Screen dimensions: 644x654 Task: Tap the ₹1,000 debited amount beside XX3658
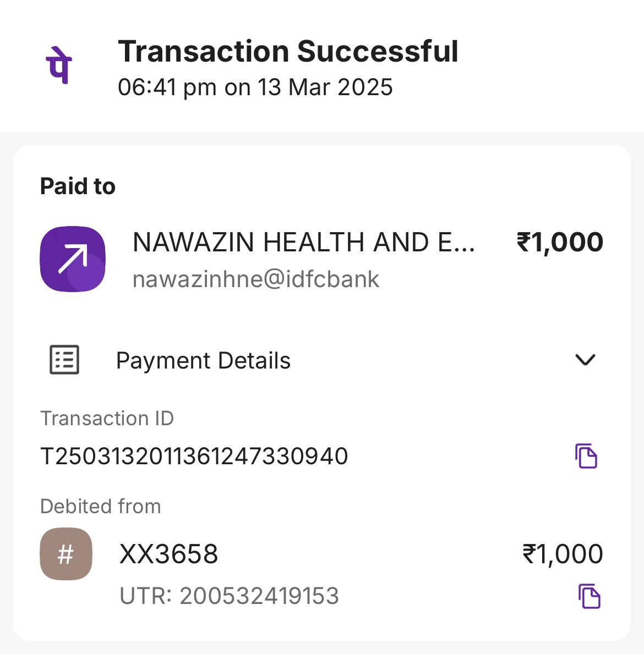click(563, 554)
